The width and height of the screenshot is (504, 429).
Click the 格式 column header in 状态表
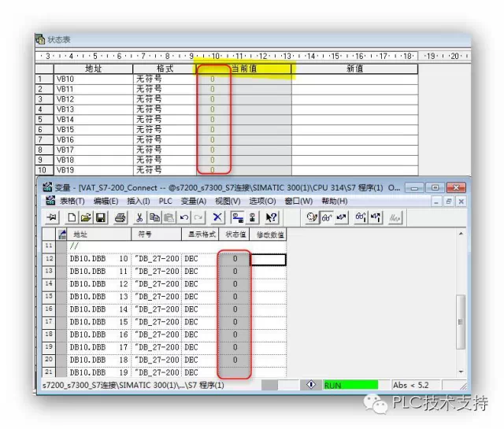(x=165, y=68)
